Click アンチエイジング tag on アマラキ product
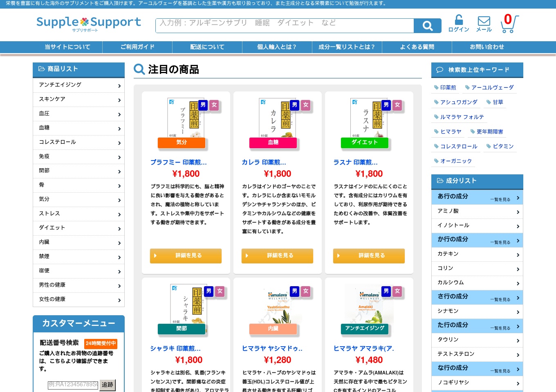The width and height of the screenshot is (556, 392). (x=365, y=329)
